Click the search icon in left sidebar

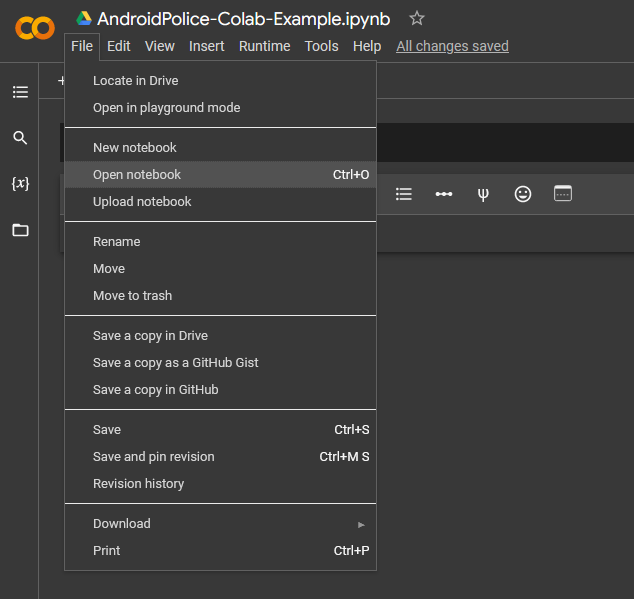point(20,138)
